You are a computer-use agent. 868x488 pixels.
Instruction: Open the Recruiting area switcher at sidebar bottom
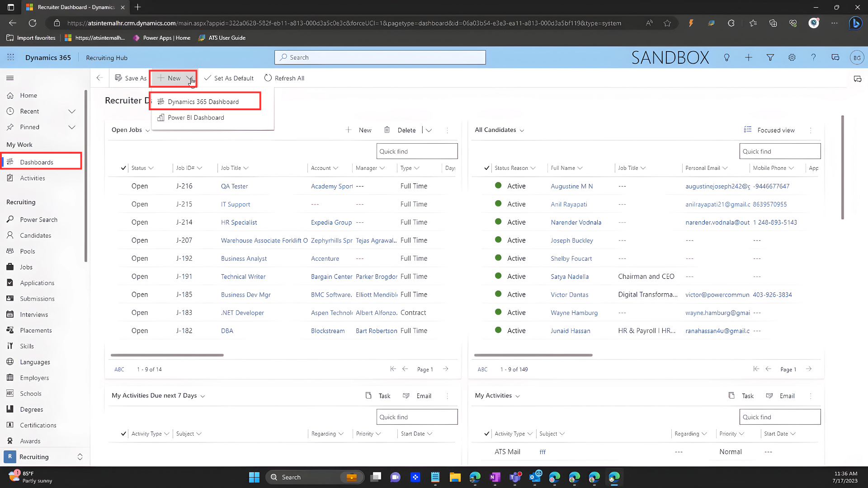click(x=44, y=457)
